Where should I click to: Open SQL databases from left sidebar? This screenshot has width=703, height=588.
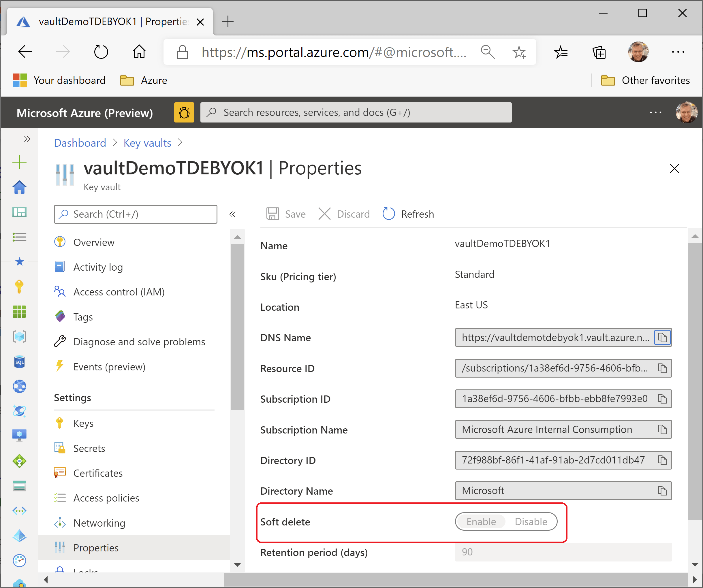[19, 362]
